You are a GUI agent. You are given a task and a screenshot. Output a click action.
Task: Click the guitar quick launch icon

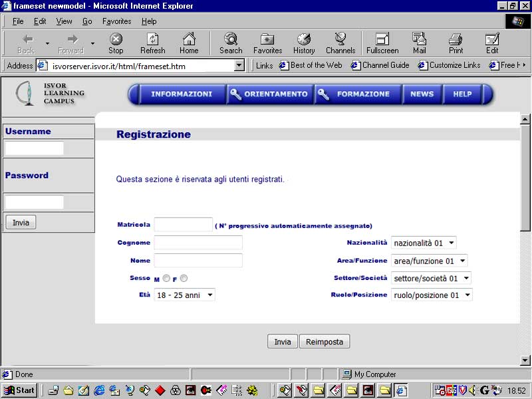pyautogui.click(x=206, y=390)
